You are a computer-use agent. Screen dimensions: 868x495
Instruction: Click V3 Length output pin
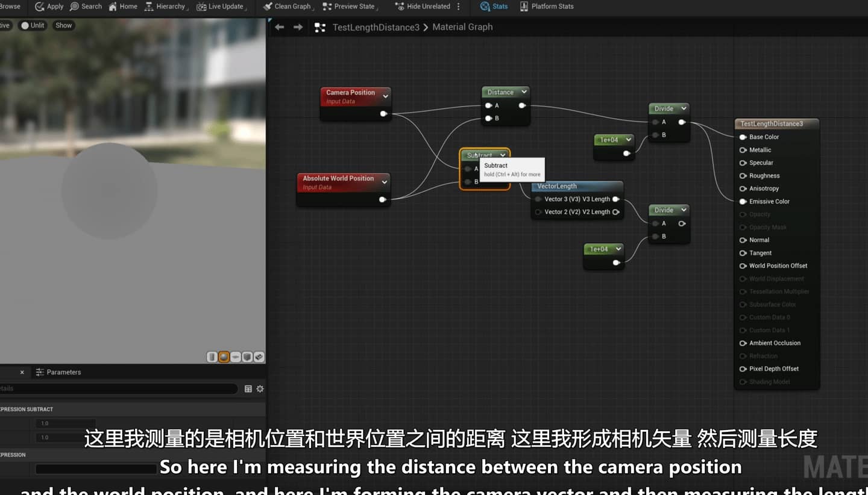pyautogui.click(x=615, y=199)
